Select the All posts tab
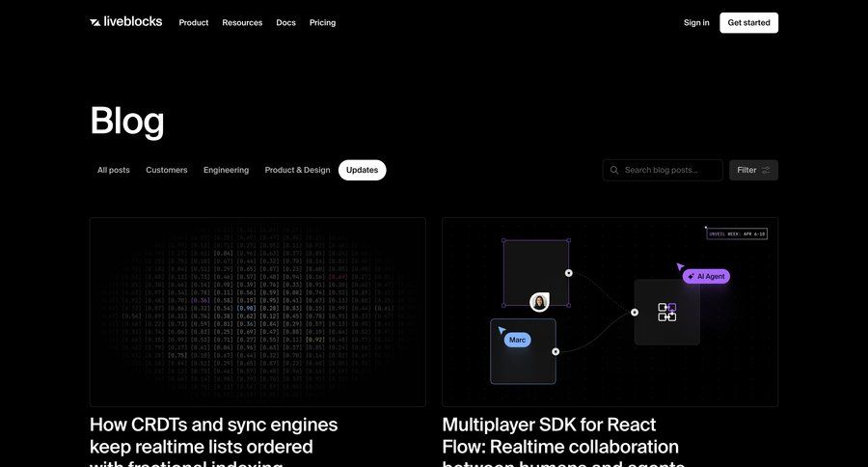Image resolution: width=868 pixels, height=467 pixels. (114, 170)
